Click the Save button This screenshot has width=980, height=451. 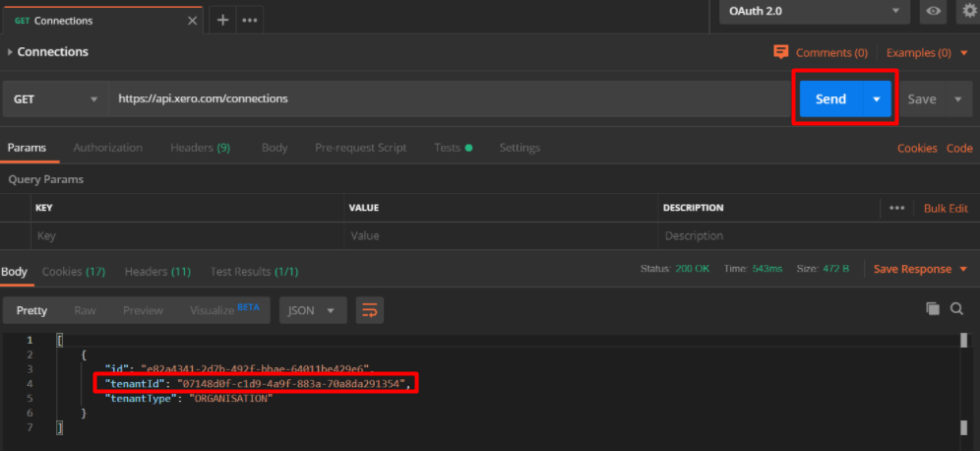(922, 98)
